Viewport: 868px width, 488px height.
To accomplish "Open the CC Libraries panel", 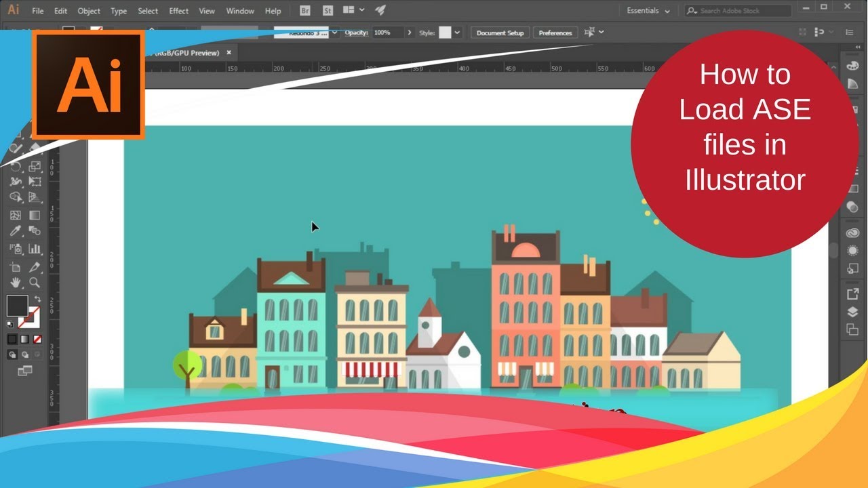I will [852, 233].
